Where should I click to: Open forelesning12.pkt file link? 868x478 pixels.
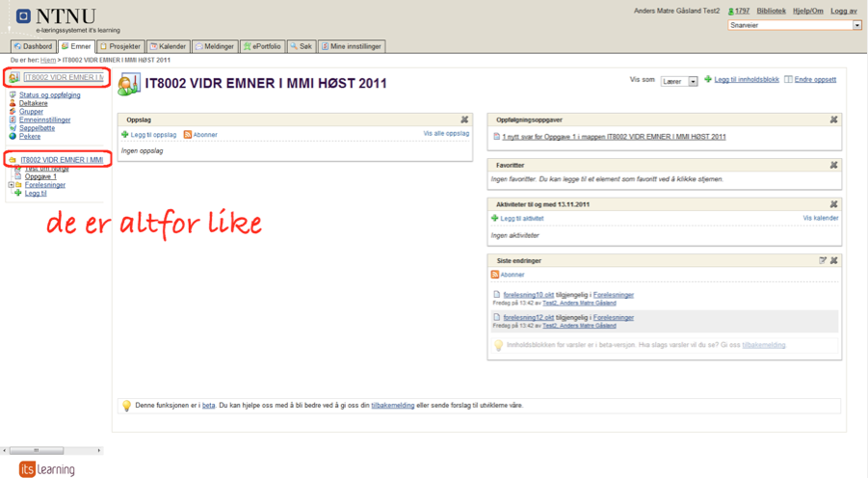(529, 318)
